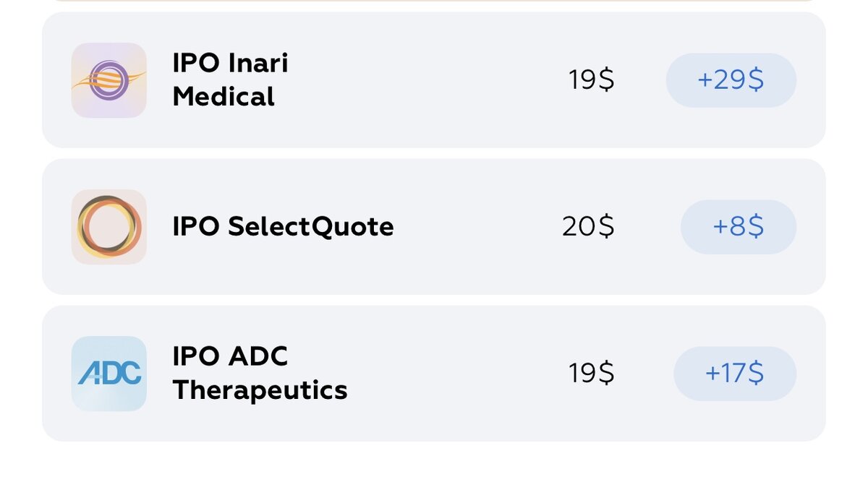The image size is (868, 503).
Task: Click the 'IPO Inari' title line
Action: click(x=230, y=64)
